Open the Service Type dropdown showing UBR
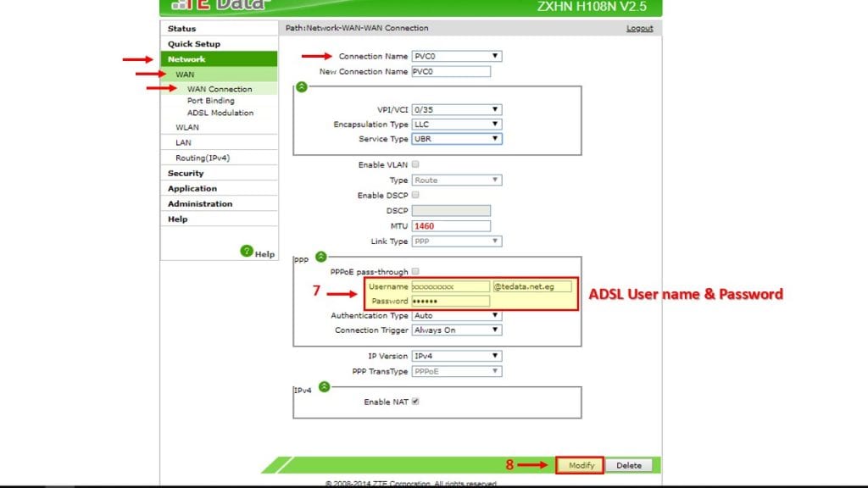868x488 pixels. pos(495,139)
